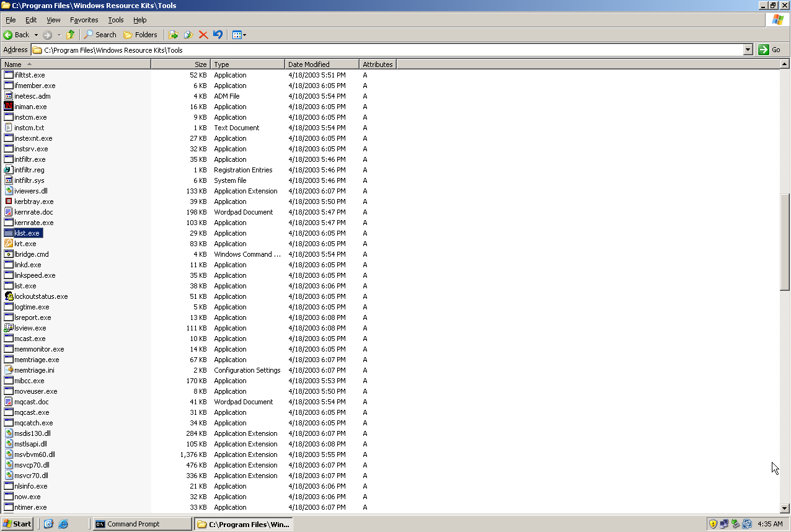Screen dimensions: 791x532
Task: Open the Favorites menu
Action: [x=83, y=19]
